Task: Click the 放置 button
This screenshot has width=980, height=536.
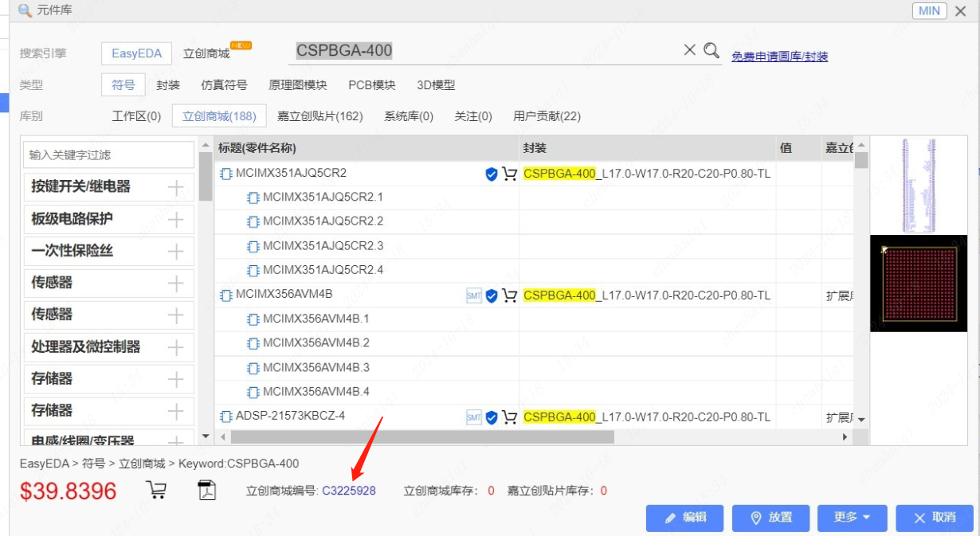Action: point(770,518)
